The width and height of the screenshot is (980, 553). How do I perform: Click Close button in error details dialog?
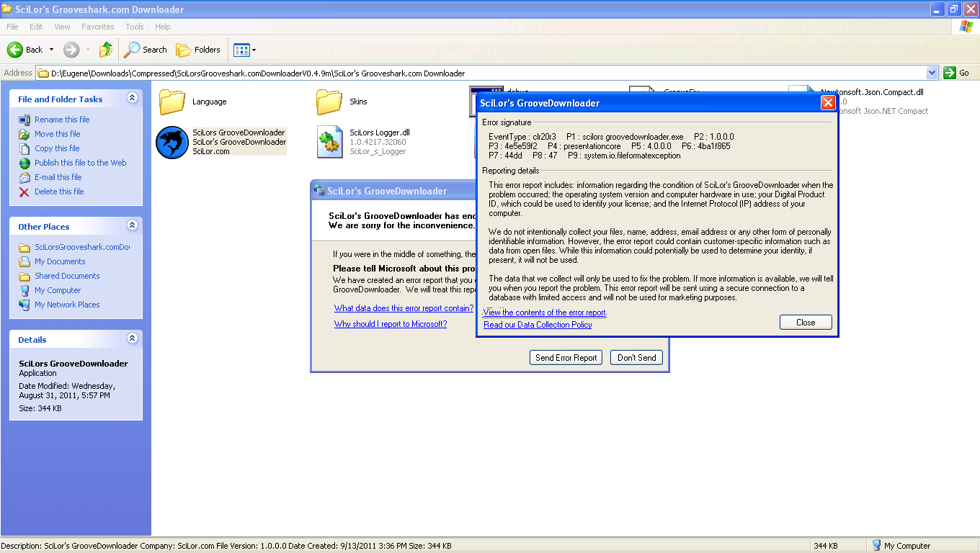click(x=806, y=323)
